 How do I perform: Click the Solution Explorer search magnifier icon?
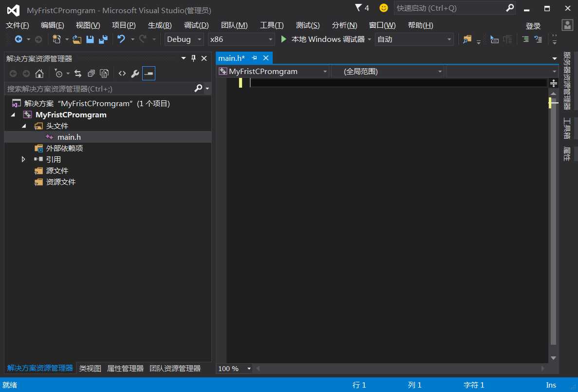(x=198, y=89)
